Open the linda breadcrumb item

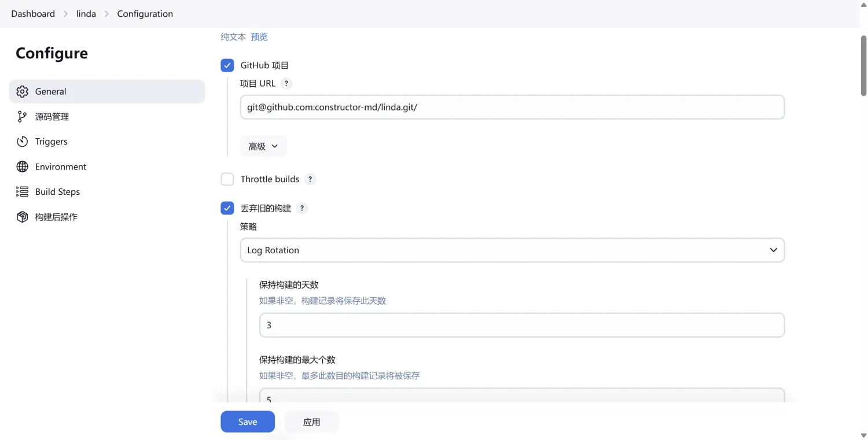86,14
